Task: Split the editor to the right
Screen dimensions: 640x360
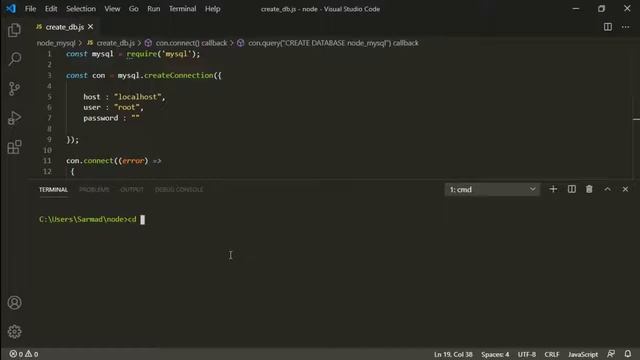Action: (608, 27)
